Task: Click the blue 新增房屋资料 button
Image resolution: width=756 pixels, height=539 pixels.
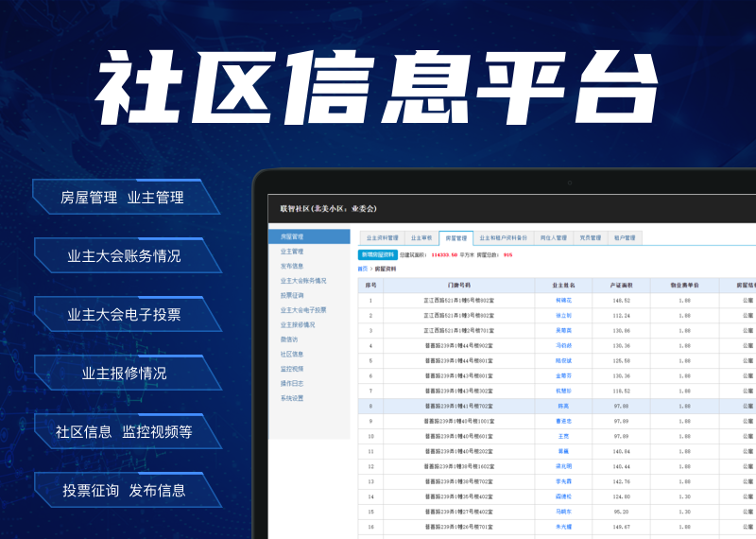Action: coord(377,254)
